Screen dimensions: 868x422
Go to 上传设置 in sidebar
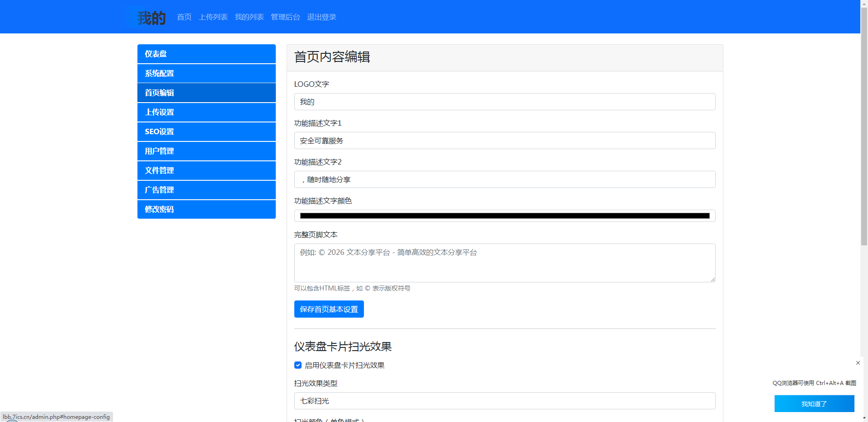click(206, 112)
